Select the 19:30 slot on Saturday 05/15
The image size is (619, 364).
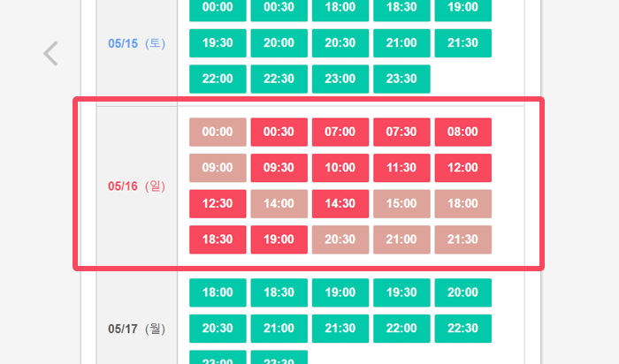tap(218, 43)
